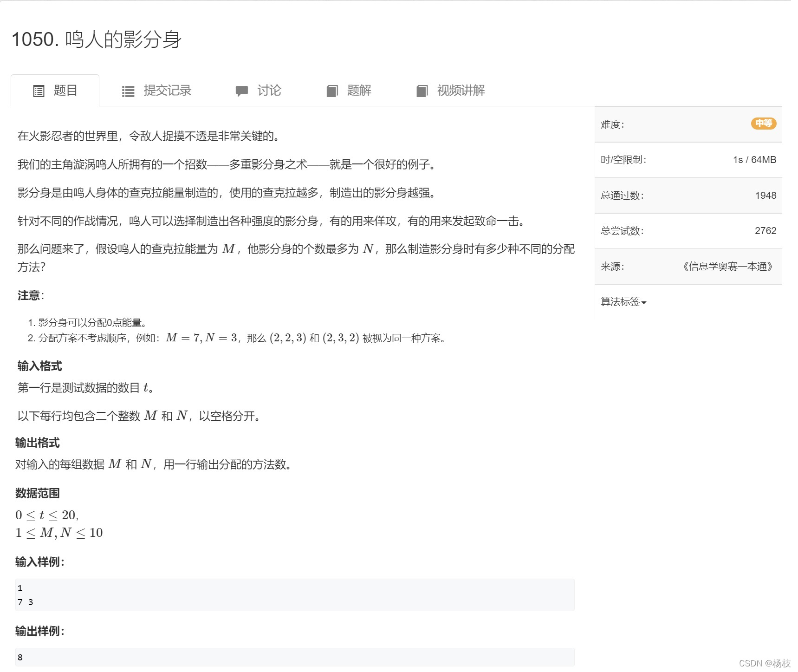Click the 来源 label
The width and height of the screenshot is (798, 672).
612,267
